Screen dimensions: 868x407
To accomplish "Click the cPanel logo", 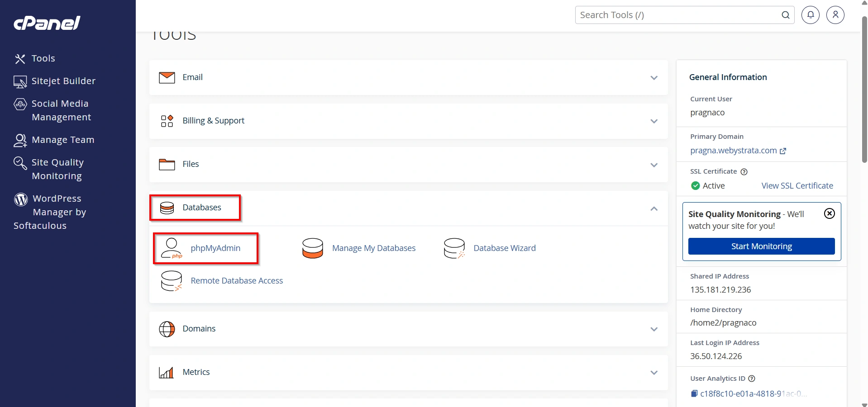I will (47, 23).
